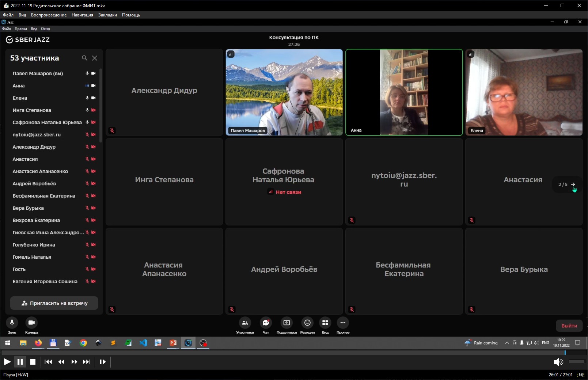Click the rewind button
The height and width of the screenshot is (380, 588).
[x=61, y=362]
